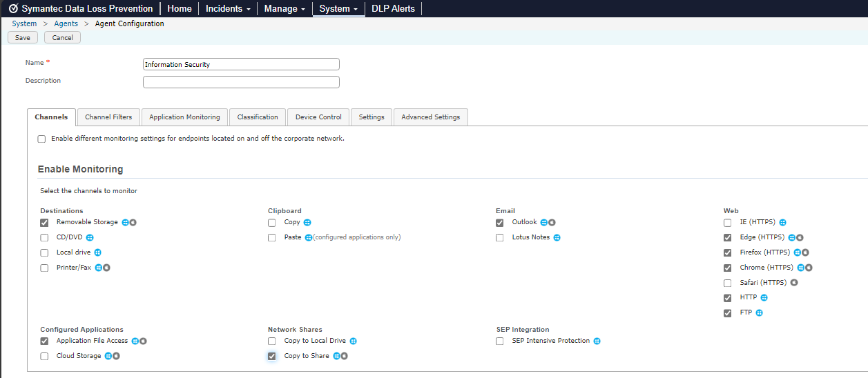Enable Local drive monitoring checkbox
868x378 pixels.
click(44, 253)
